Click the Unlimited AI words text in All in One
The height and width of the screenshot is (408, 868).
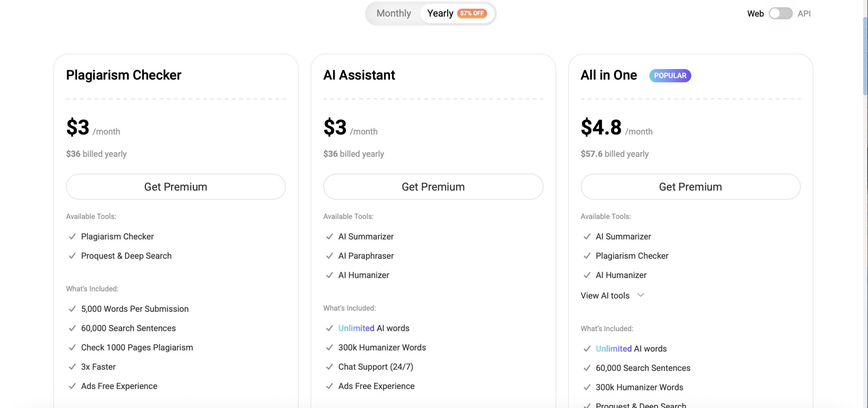(x=631, y=349)
